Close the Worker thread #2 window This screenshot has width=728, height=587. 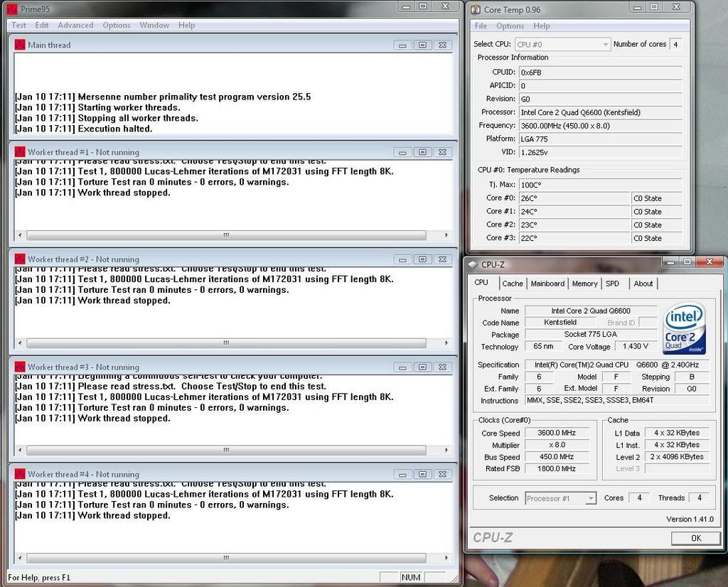[442, 259]
